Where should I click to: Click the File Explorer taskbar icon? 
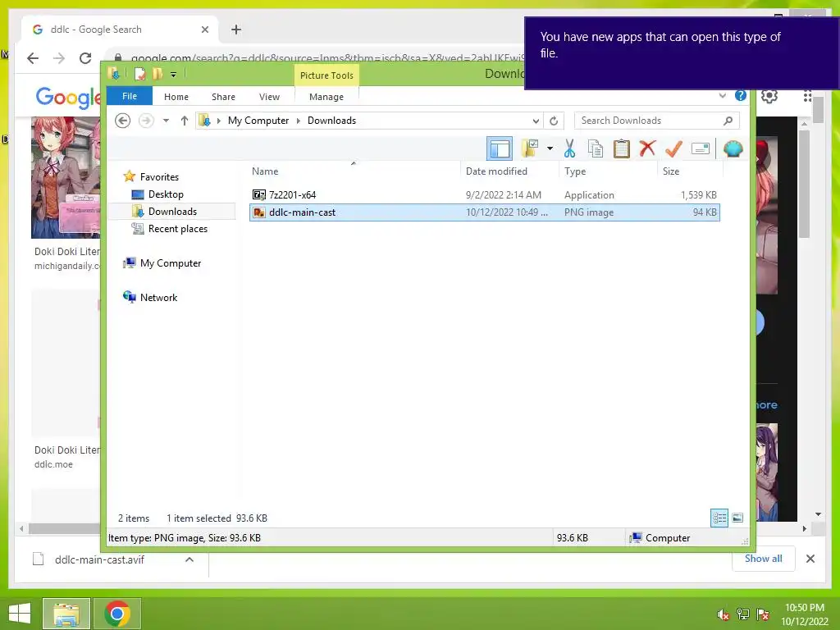(x=66, y=614)
